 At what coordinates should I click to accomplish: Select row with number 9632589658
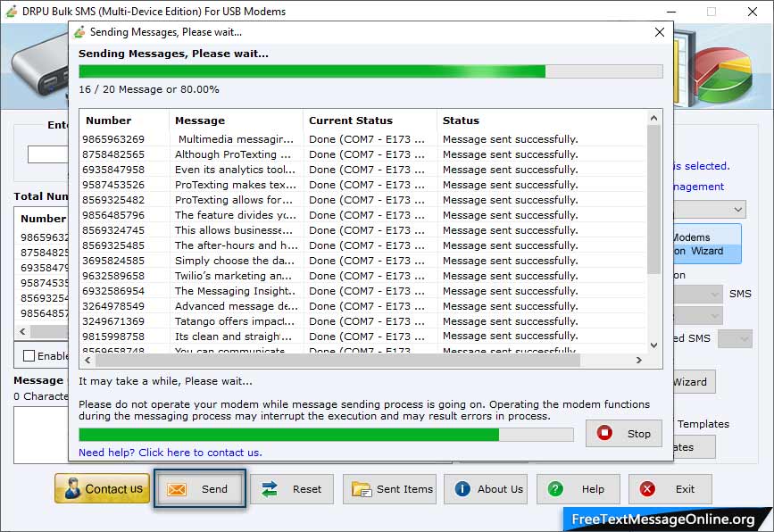[362, 276]
